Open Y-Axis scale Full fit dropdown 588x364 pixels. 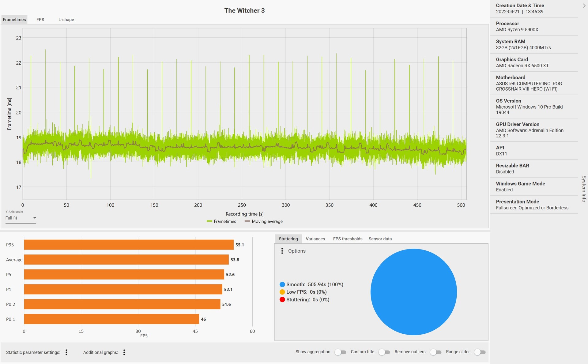tap(21, 218)
